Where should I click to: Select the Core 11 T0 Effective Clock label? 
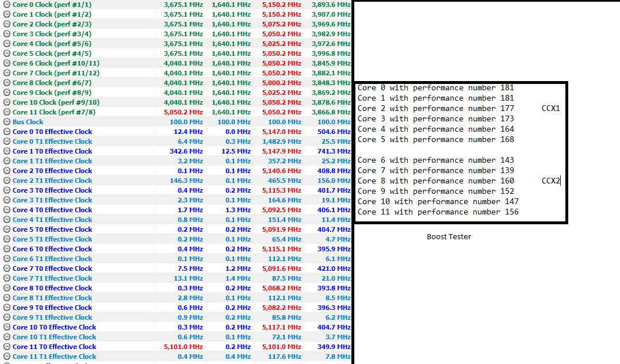click(x=54, y=346)
